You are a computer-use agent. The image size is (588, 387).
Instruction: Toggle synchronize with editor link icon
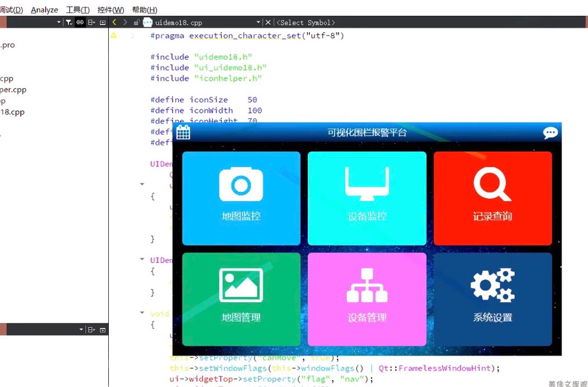click(x=80, y=22)
